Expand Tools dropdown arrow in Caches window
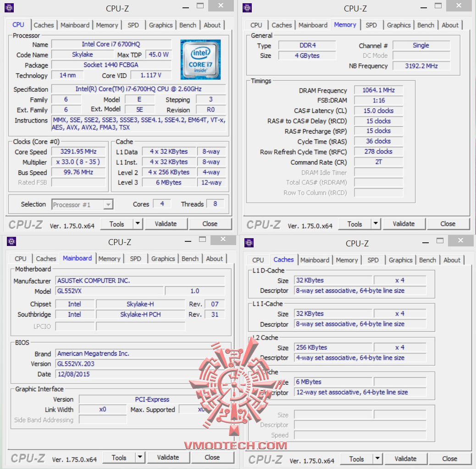The height and width of the screenshot is (469, 476). [x=378, y=458]
